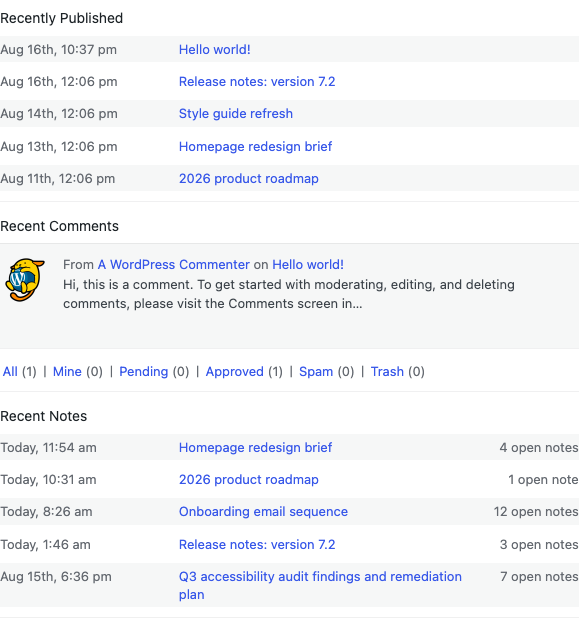579x618 pixels.
Task: Click the 'Aug 16th, 12:06 pm' date
Action: (x=59, y=82)
